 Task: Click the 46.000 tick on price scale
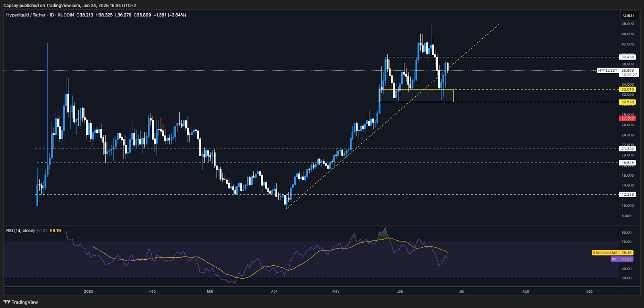[627, 24]
